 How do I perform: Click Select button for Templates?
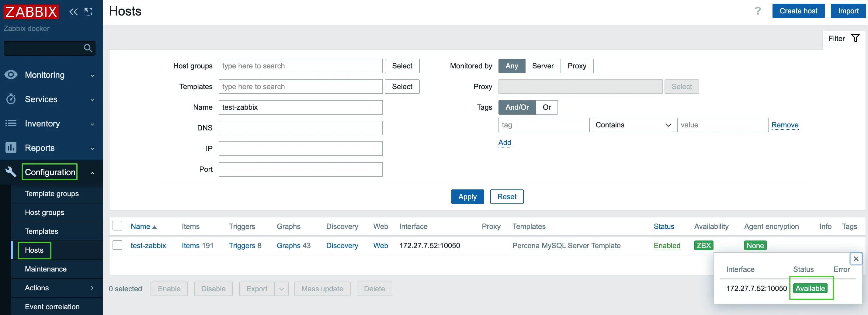coord(402,87)
